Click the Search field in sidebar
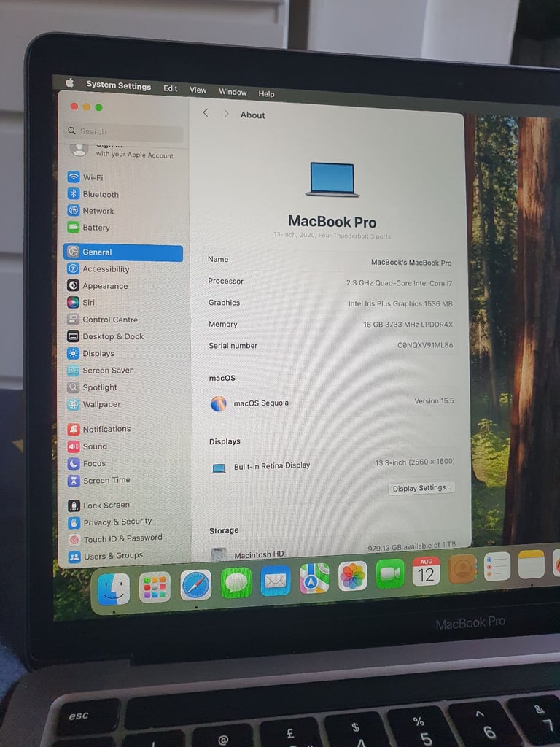The image size is (560, 747). 125,131
